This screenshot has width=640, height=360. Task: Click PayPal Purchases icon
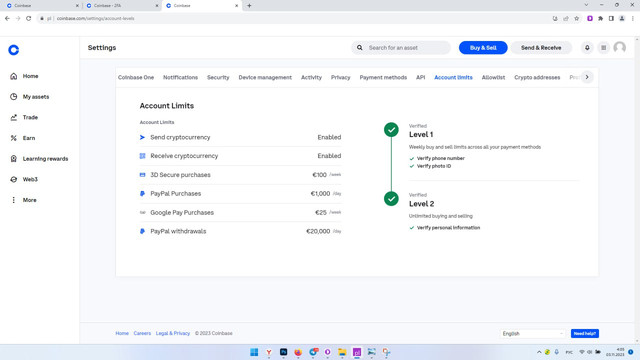coord(142,193)
